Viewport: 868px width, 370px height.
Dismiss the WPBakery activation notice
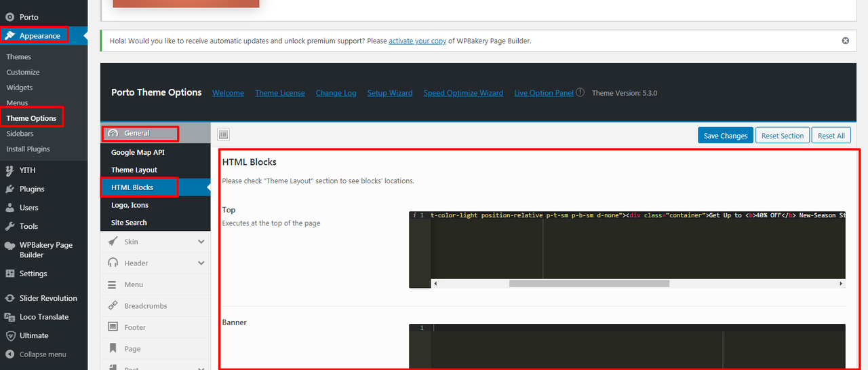click(x=846, y=41)
